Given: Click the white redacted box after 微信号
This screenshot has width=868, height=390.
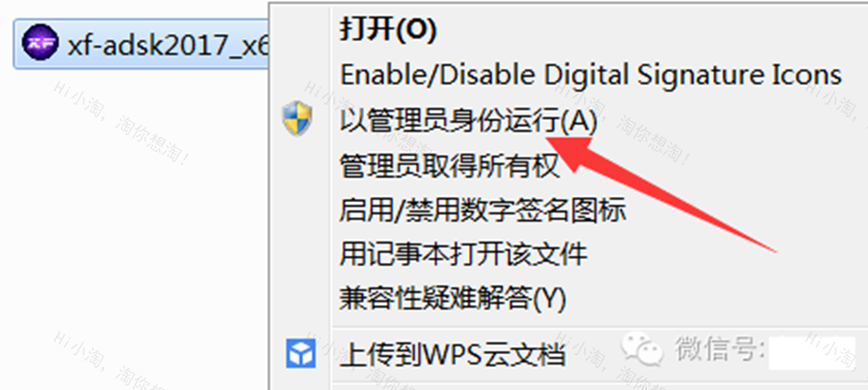Looking at the screenshot, I should (813, 352).
